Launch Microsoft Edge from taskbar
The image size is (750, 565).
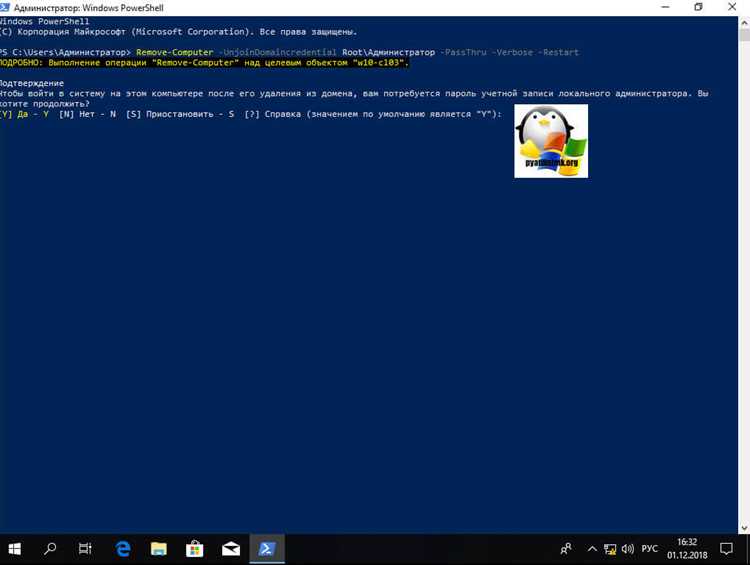123,549
